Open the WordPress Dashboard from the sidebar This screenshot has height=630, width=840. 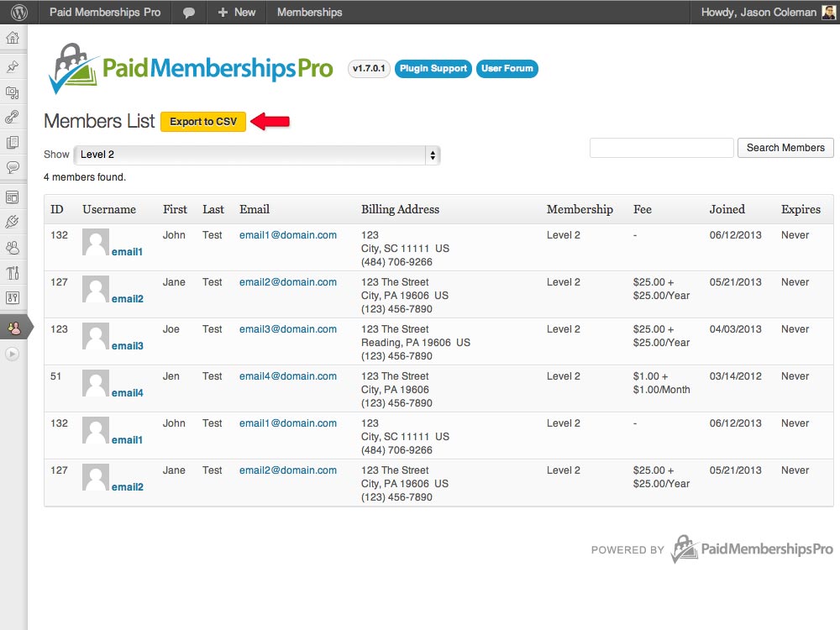13,38
